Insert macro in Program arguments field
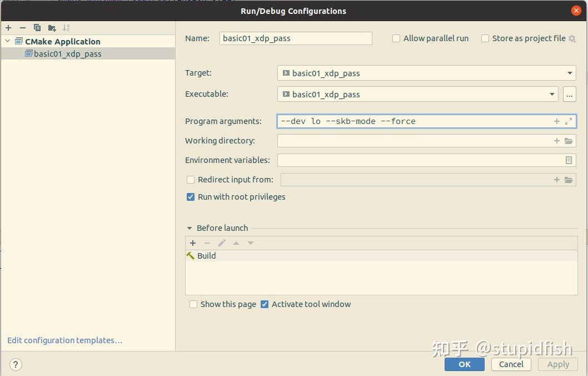 (556, 121)
